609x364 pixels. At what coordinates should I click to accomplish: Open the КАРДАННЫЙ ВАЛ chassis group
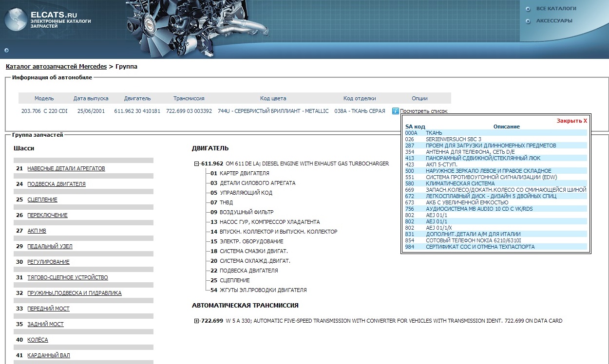(x=48, y=355)
